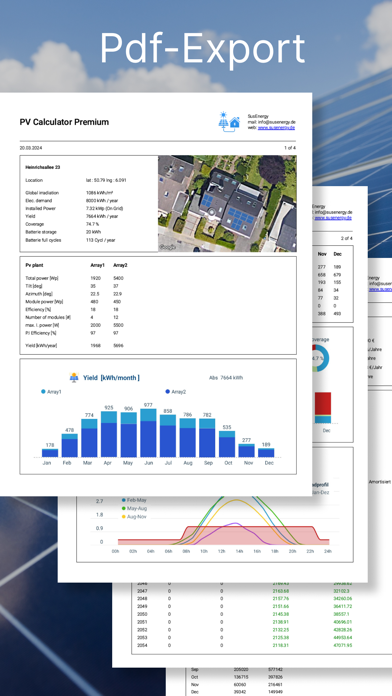This screenshot has width=392, height=696.
Task: Select the April bar showing 925
Action: coord(109,434)
